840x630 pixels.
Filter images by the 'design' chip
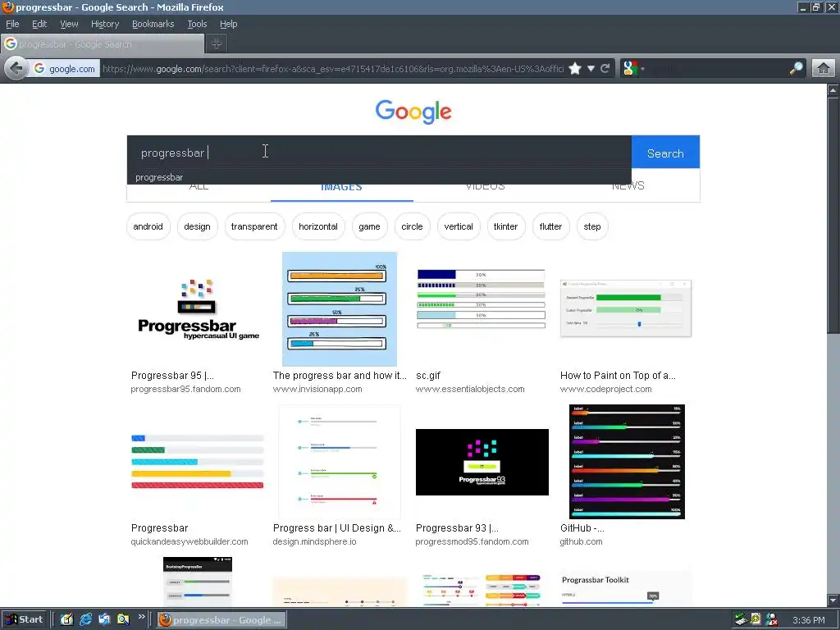click(197, 226)
